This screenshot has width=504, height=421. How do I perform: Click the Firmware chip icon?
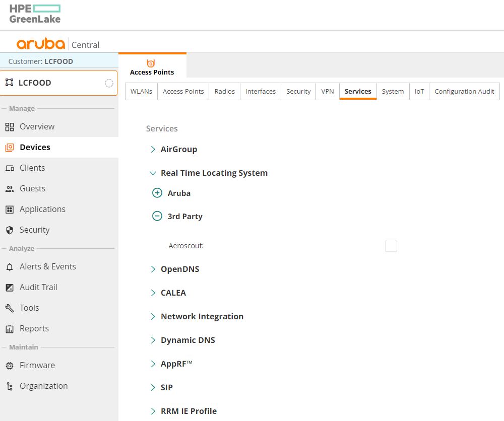pyautogui.click(x=10, y=366)
